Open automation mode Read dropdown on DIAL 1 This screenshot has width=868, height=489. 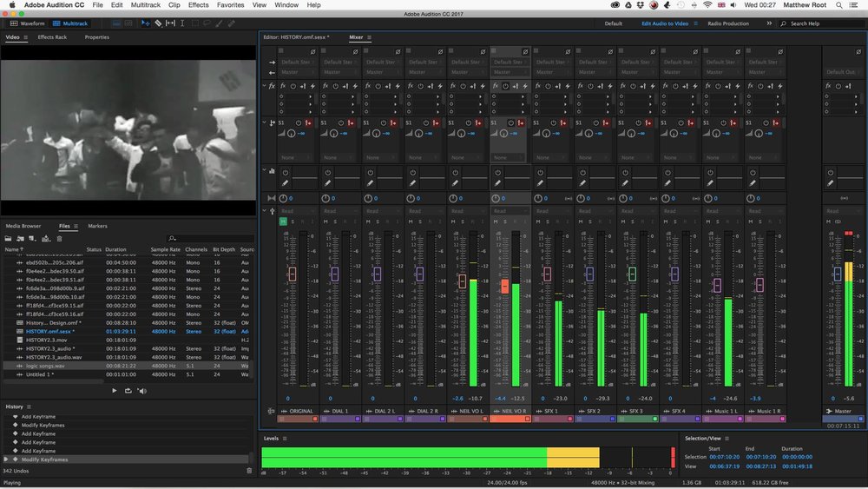(340, 211)
